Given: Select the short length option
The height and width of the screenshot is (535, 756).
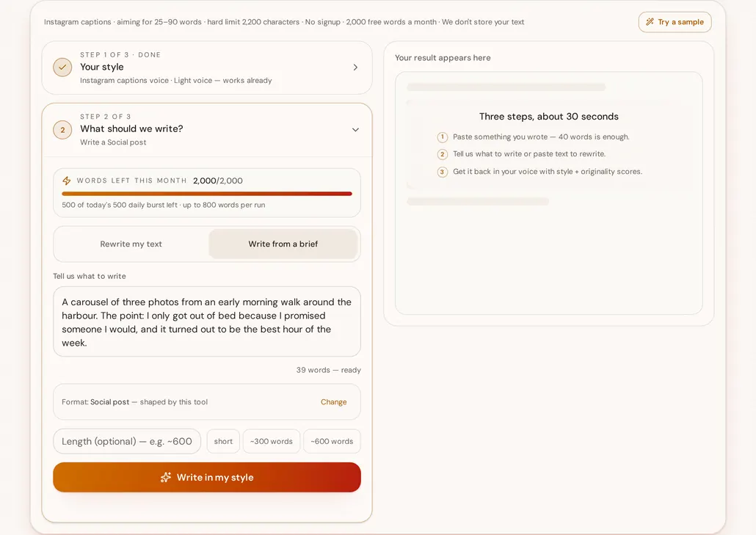Looking at the screenshot, I should pyautogui.click(x=223, y=442).
